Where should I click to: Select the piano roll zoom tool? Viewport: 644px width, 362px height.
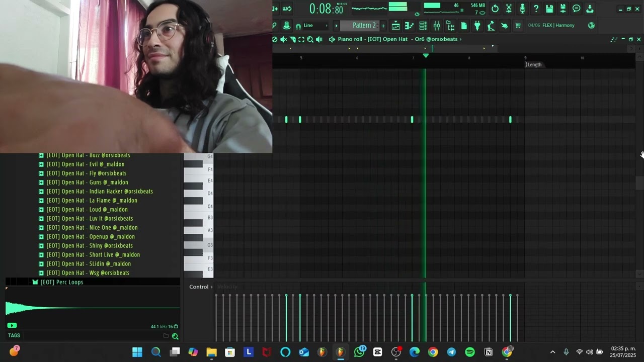[310, 39]
